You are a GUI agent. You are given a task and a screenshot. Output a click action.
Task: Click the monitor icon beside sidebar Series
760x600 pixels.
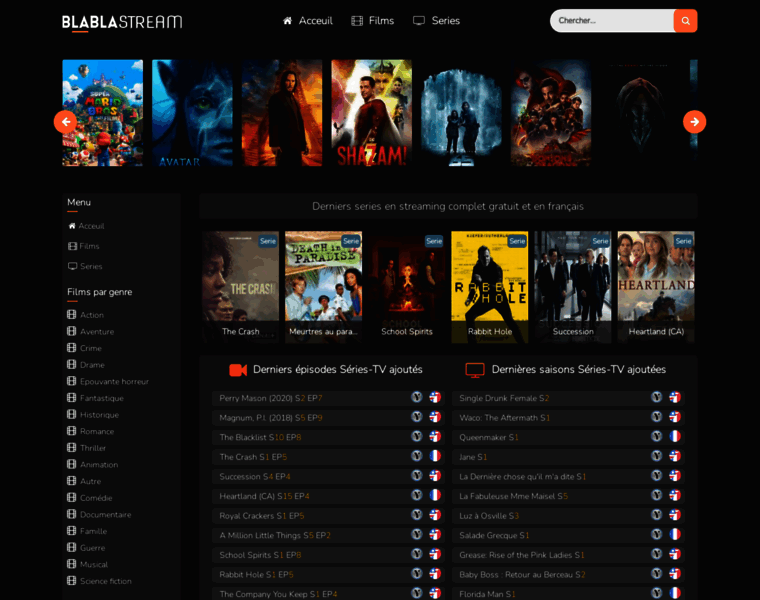[72, 266]
